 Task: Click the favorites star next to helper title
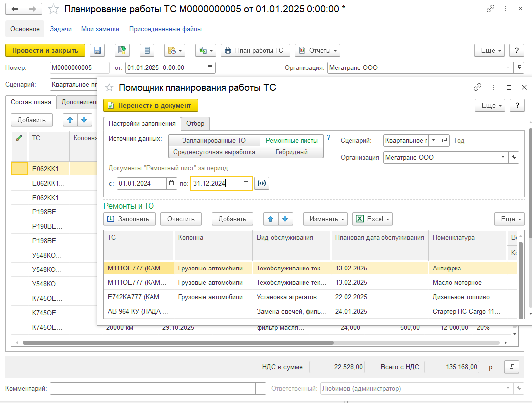109,88
